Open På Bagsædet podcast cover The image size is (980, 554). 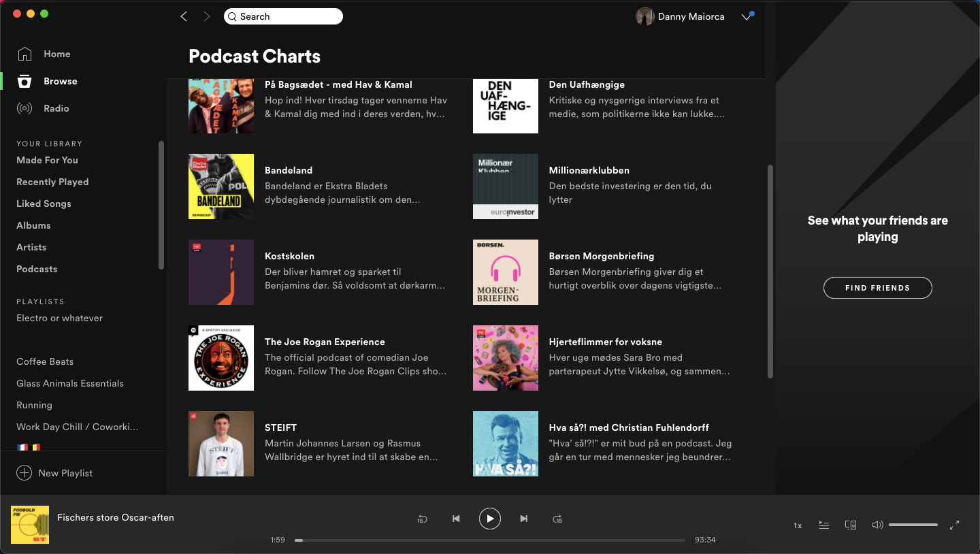221,106
